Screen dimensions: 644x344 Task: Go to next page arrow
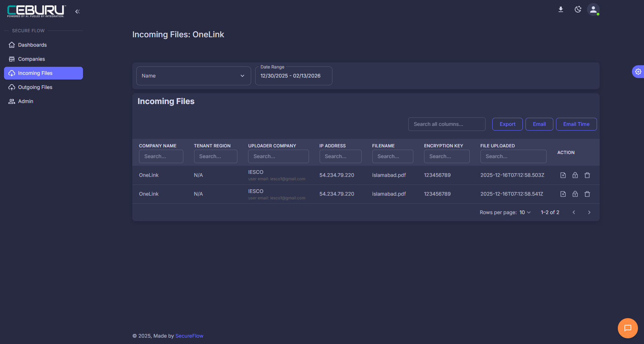tap(589, 212)
